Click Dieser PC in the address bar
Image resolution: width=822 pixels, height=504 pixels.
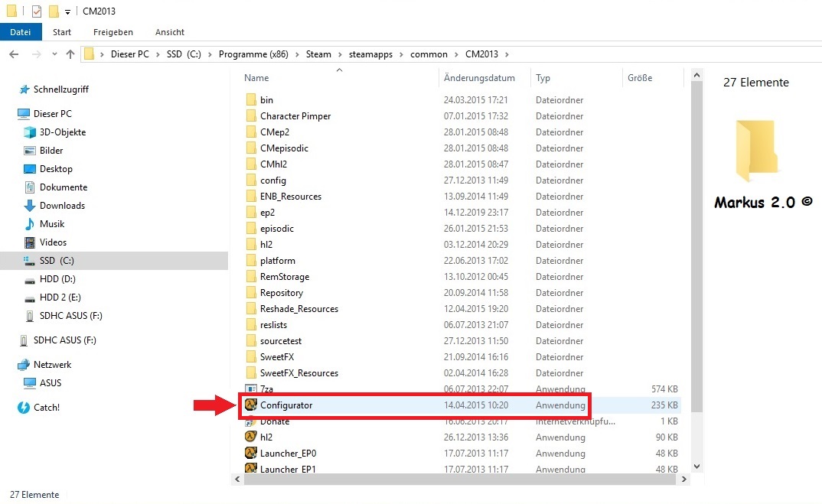tap(130, 54)
